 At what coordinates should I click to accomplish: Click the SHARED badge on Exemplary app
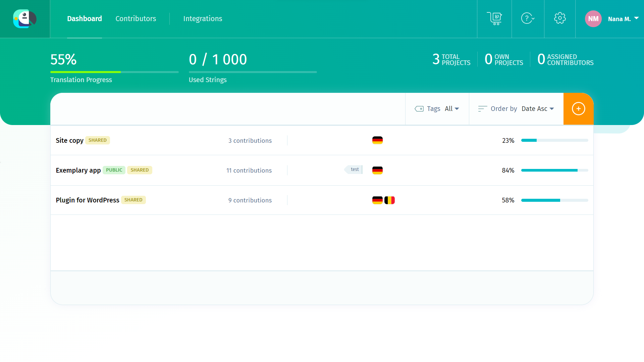coord(140,170)
